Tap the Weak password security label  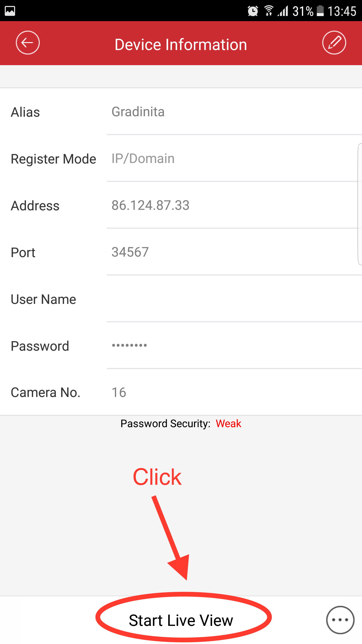pyautogui.click(x=229, y=424)
